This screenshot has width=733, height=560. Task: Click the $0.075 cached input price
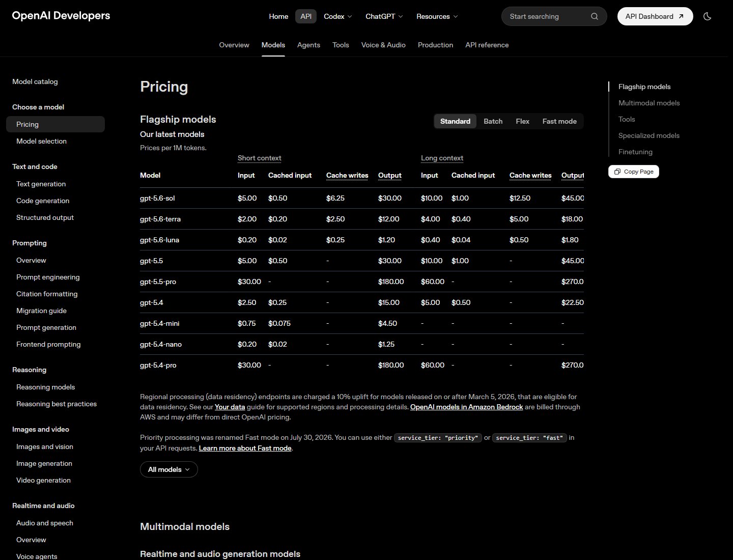point(279,323)
